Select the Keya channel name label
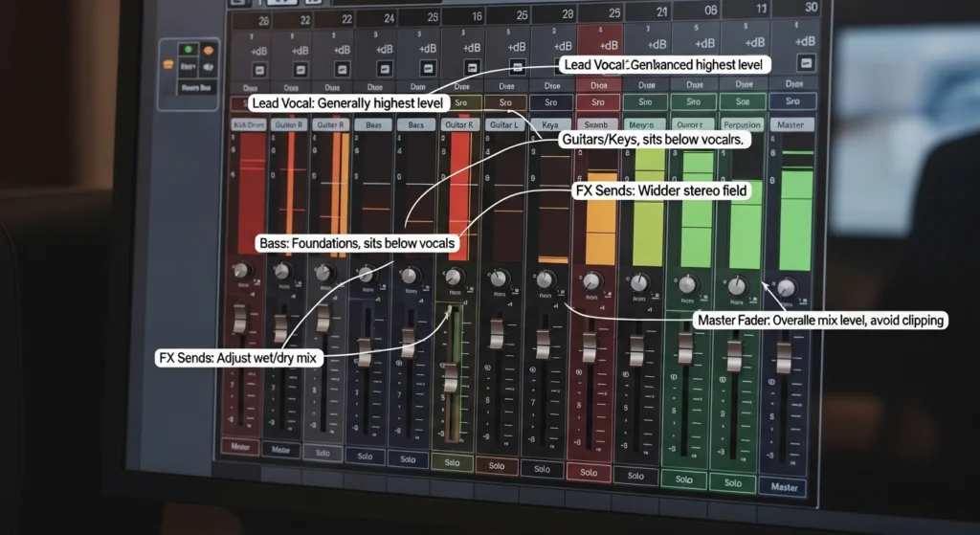Screen dimensions: 980x535 [550, 125]
